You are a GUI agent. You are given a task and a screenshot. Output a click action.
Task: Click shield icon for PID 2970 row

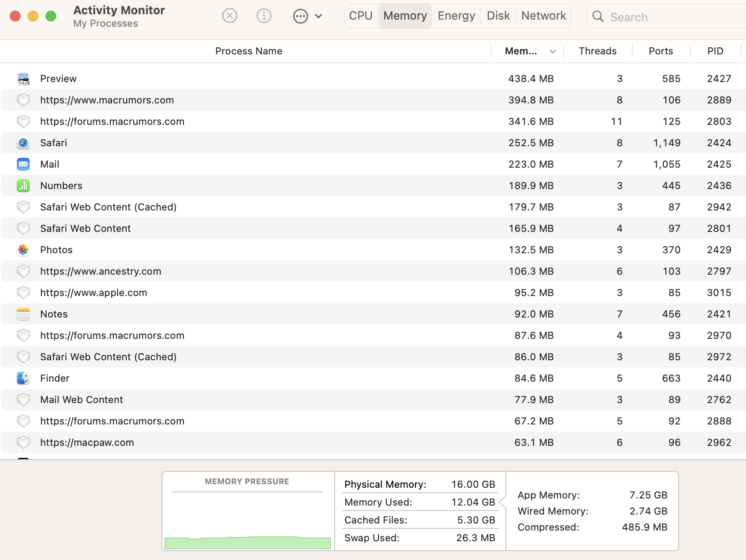[23, 335]
